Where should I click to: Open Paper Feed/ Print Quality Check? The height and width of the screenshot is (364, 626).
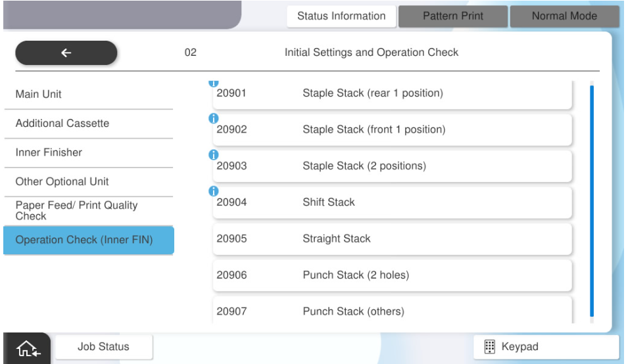point(88,210)
